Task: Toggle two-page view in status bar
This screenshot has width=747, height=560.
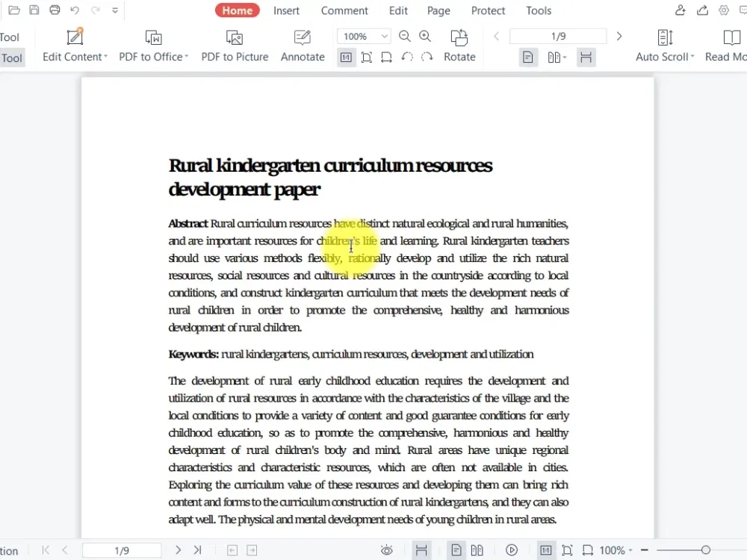Action: coord(477,550)
